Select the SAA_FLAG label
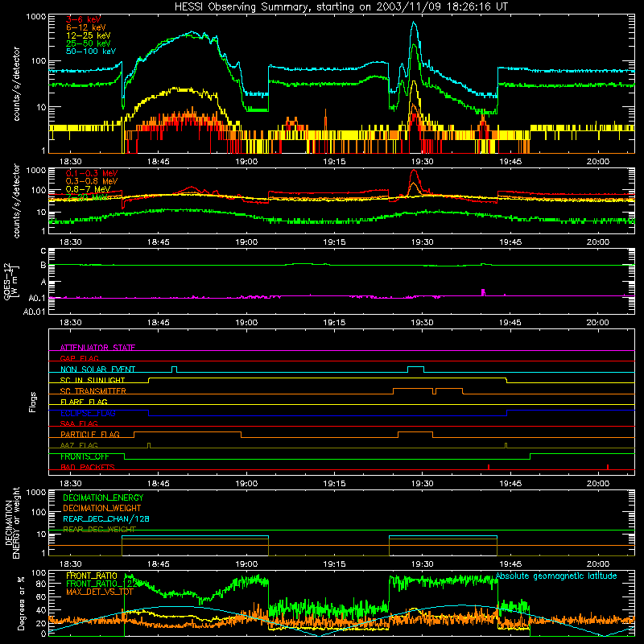 coord(79,423)
